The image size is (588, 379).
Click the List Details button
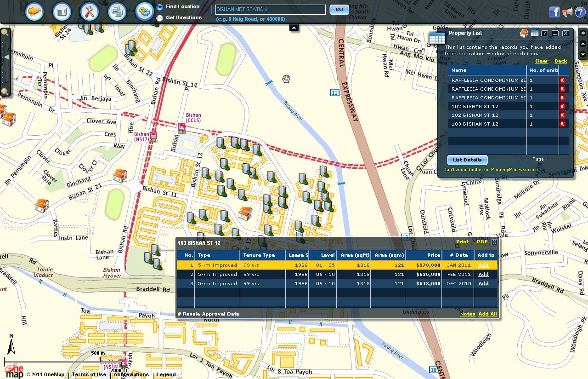coord(467,160)
